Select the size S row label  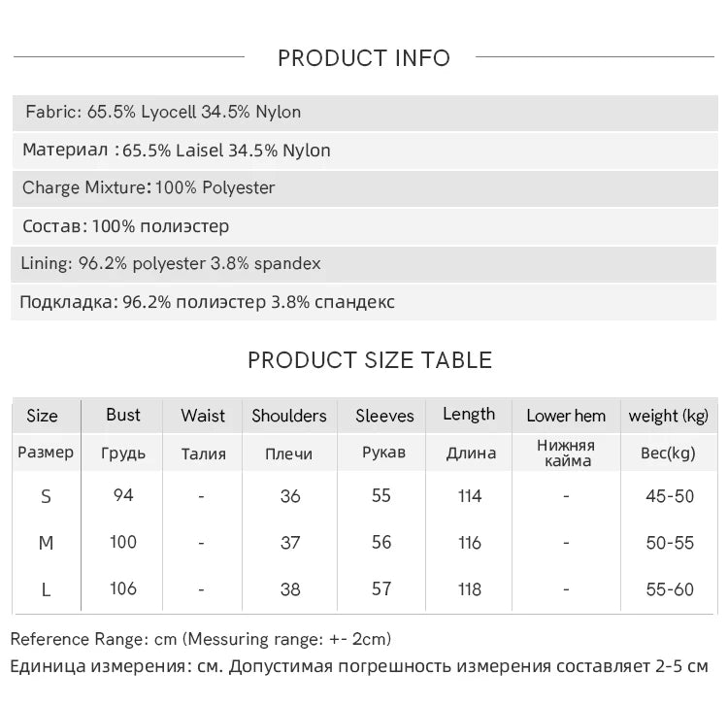[x=46, y=497]
